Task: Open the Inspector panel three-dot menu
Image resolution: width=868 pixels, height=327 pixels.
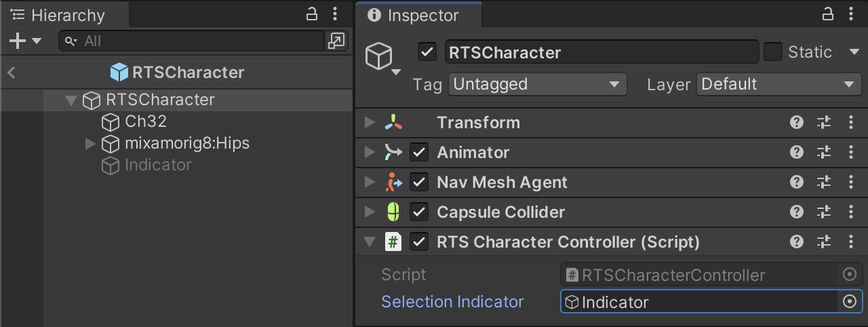Action: 852,14
